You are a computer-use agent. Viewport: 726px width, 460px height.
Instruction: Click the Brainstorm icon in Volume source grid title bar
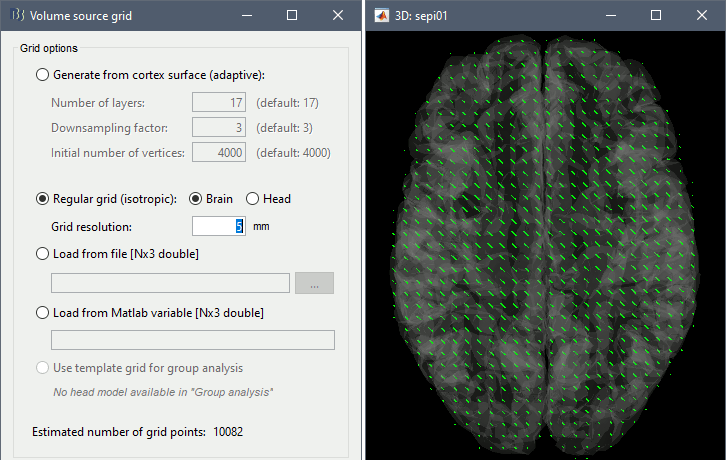(15, 16)
